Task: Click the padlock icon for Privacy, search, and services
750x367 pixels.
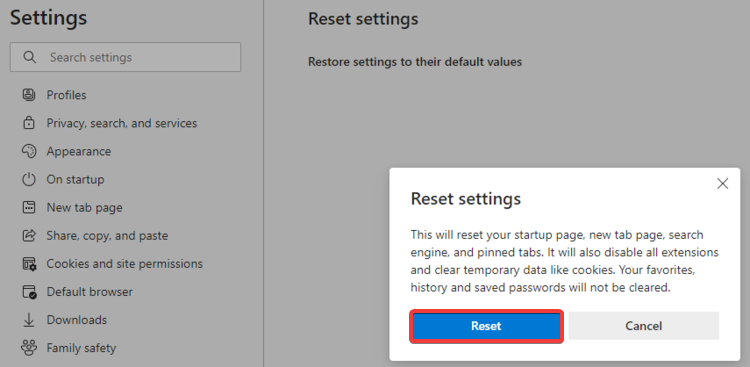Action: [29, 123]
